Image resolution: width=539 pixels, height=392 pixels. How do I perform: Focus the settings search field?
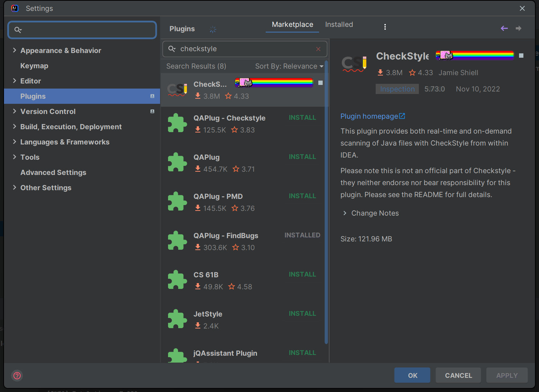pos(87,30)
